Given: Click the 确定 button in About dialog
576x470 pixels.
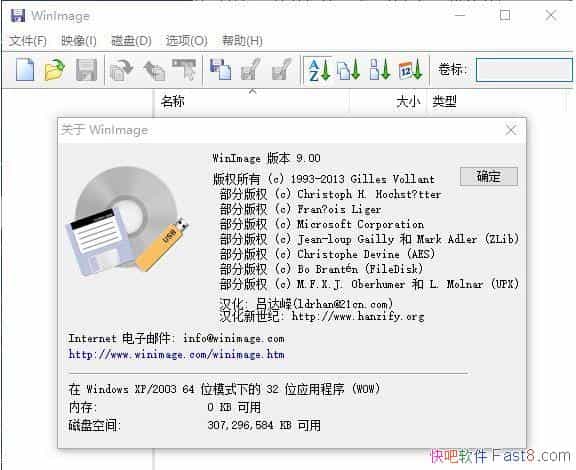Looking at the screenshot, I should tap(489, 177).
